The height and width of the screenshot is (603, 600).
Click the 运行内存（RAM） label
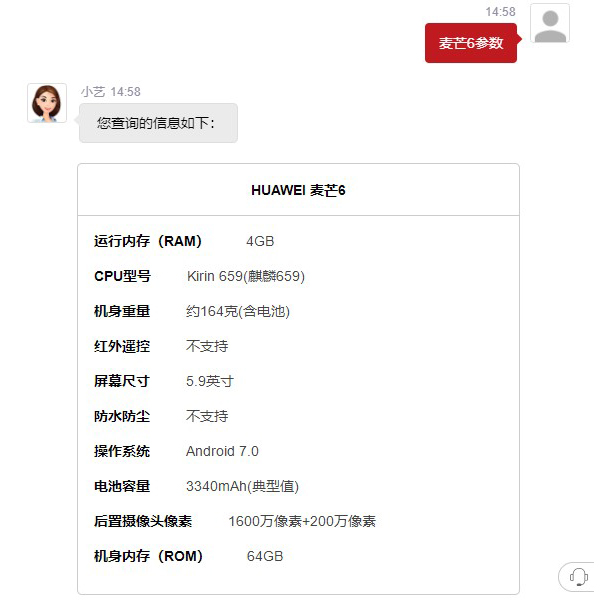148,241
